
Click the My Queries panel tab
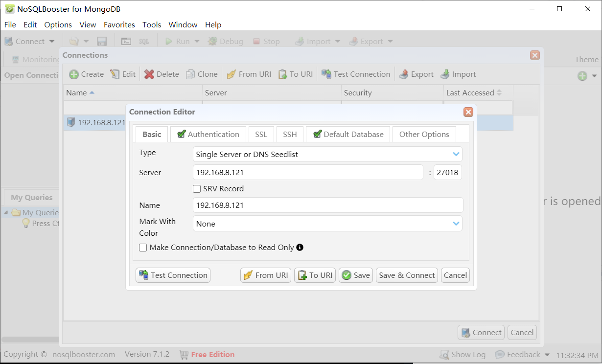(31, 198)
